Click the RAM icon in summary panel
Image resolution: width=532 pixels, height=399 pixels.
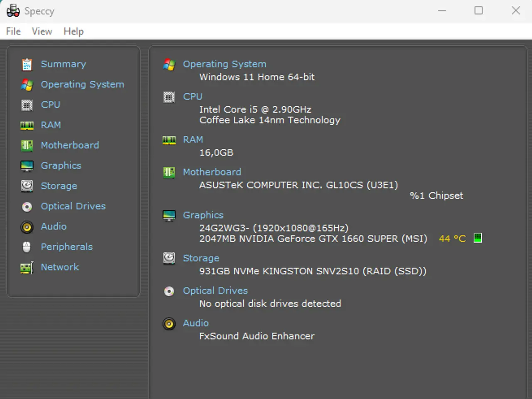pos(169,140)
